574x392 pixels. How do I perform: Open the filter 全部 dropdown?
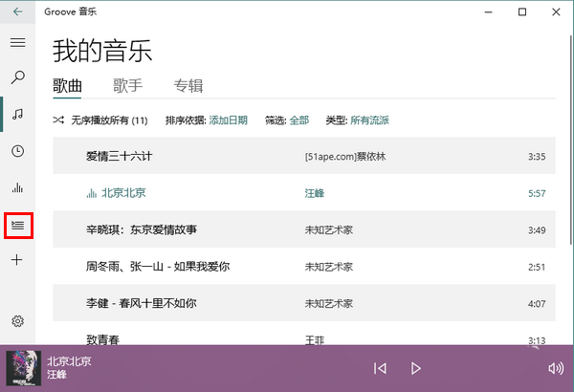point(299,120)
